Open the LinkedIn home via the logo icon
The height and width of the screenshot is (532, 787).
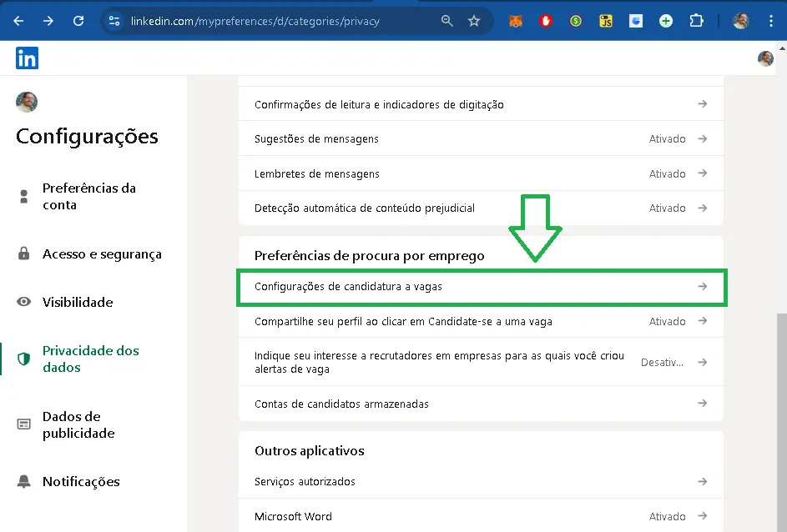coord(26,58)
